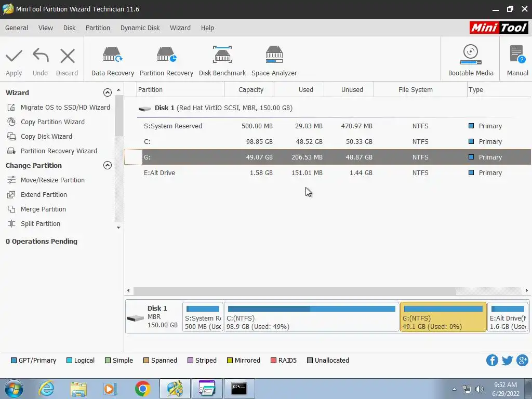The image size is (532, 399).
Task: Click the Undo arrow icon
Action: pos(41,56)
